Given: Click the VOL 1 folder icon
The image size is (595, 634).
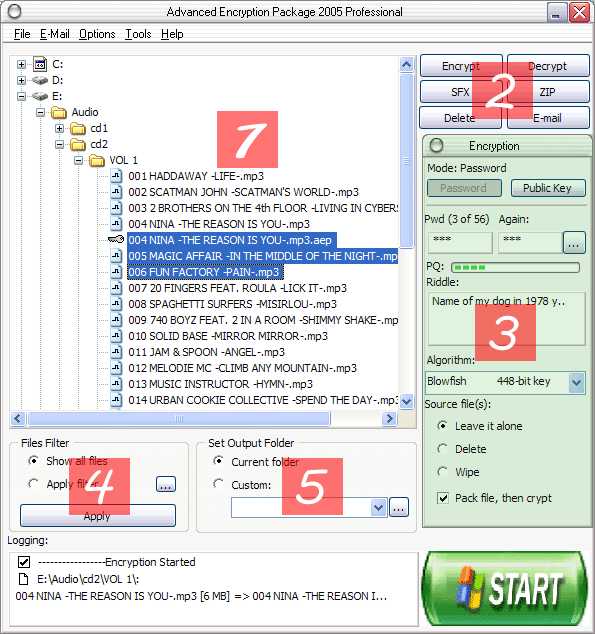Looking at the screenshot, I should pos(97,161).
